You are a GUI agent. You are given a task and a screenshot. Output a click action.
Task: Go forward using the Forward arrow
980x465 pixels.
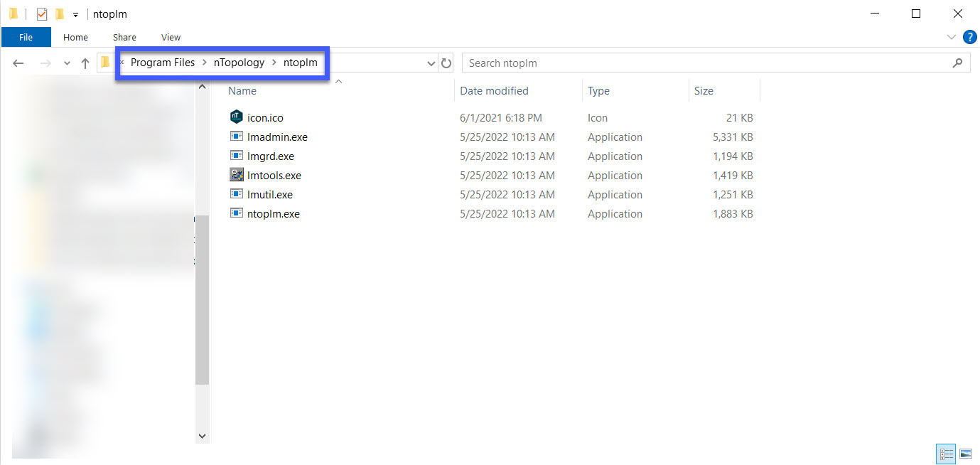pyautogui.click(x=45, y=63)
